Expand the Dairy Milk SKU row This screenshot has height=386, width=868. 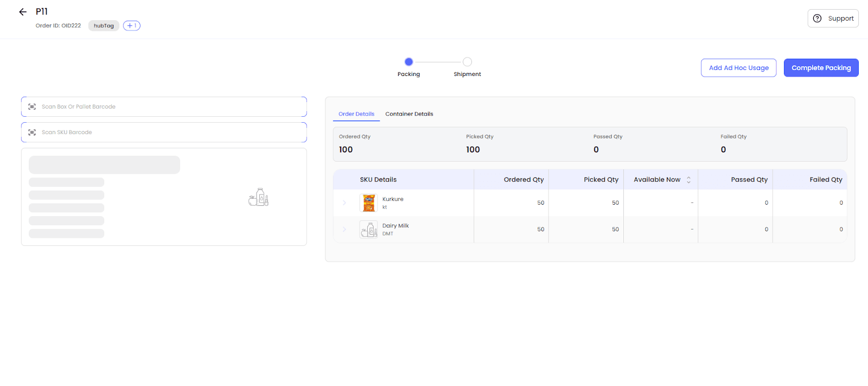[x=344, y=230]
